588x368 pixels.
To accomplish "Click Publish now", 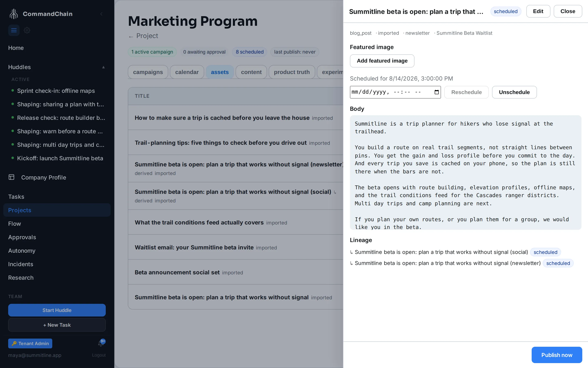I will [557, 355].
